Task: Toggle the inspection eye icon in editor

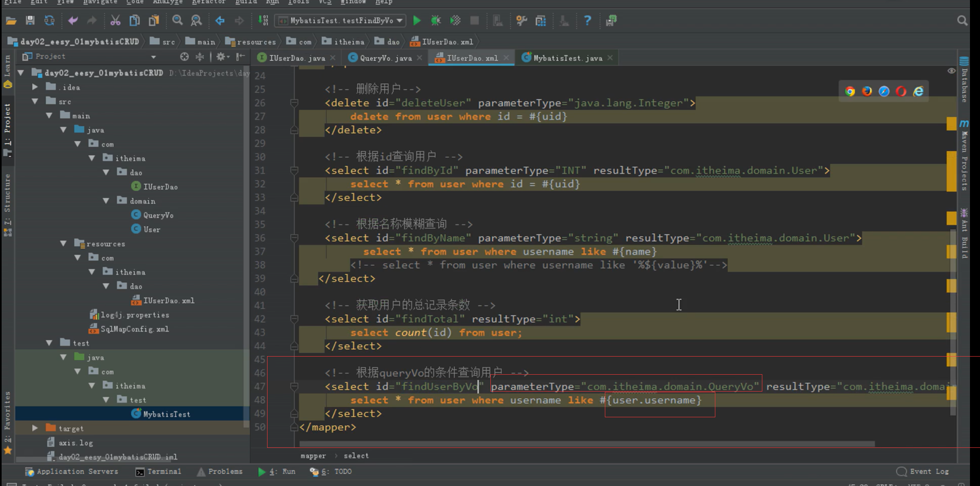Action: click(x=951, y=71)
